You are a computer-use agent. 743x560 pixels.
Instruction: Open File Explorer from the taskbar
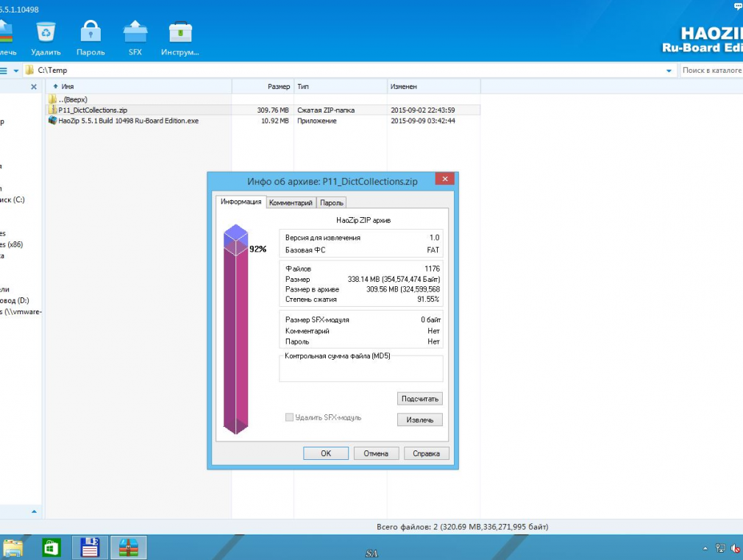click(x=13, y=547)
